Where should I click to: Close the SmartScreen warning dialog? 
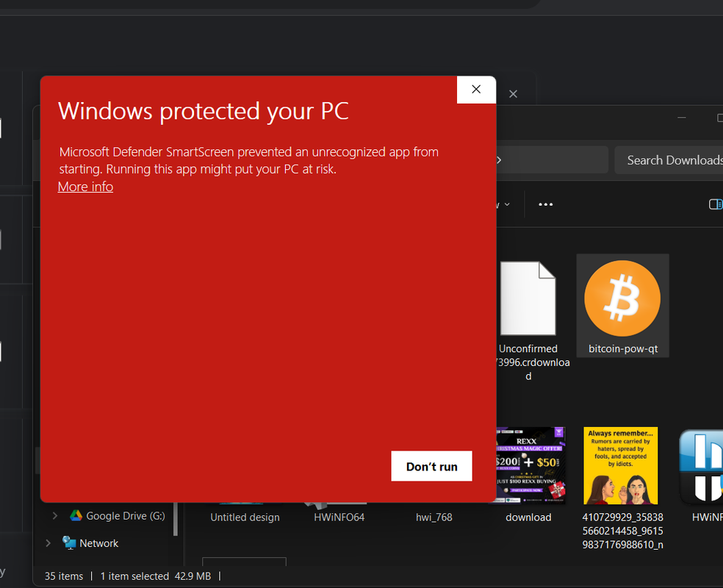(x=476, y=90)
